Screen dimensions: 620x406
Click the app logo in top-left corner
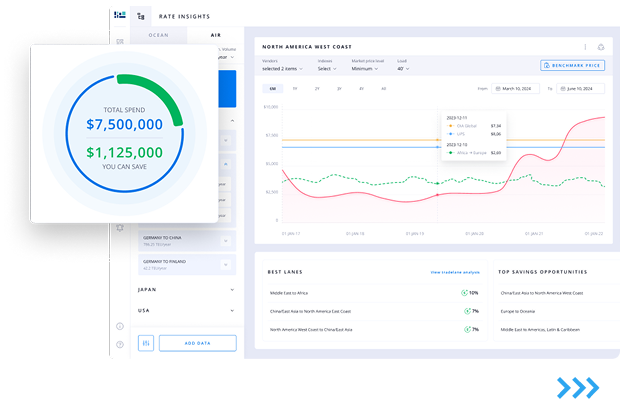click(x=120, y=15)
